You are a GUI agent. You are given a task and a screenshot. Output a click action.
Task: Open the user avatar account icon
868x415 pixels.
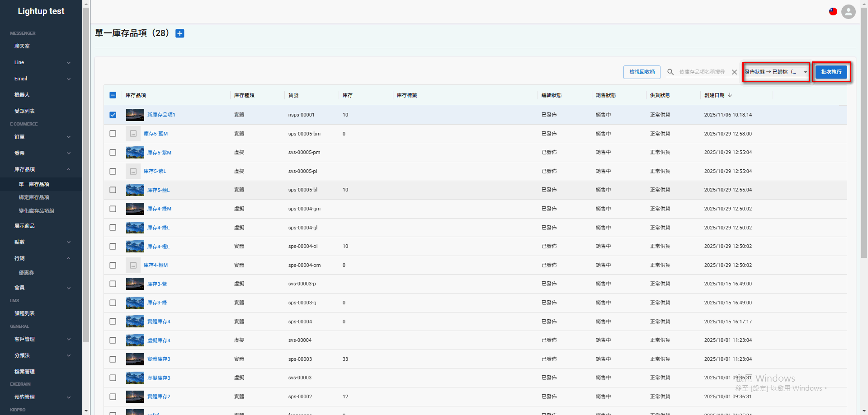(x=848, y=12)
